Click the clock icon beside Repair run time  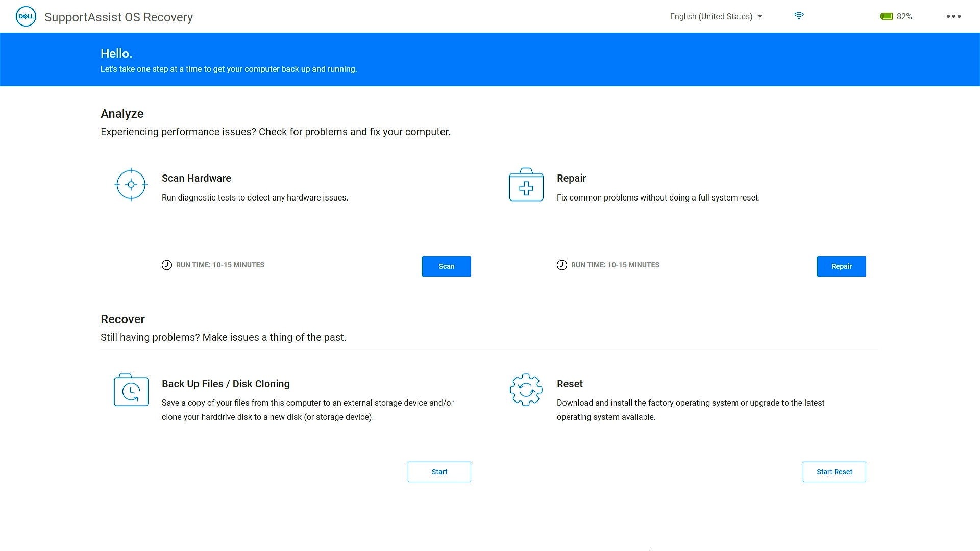point(562,265)
